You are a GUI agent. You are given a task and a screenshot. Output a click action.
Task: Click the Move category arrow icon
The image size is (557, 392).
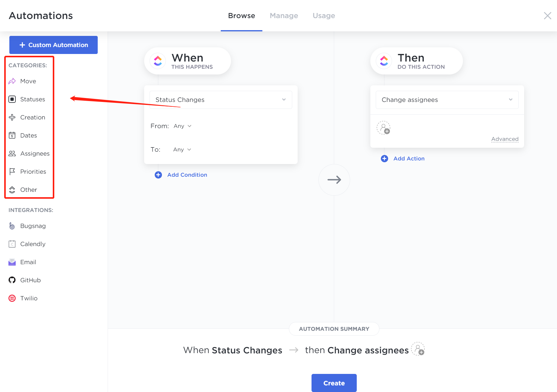coord(12,81)
